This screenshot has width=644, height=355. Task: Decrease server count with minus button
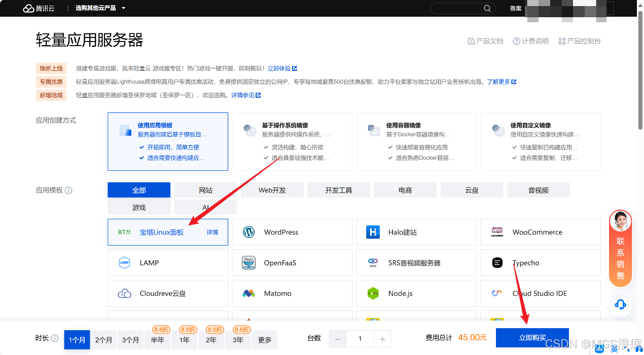tap(338, 339)
